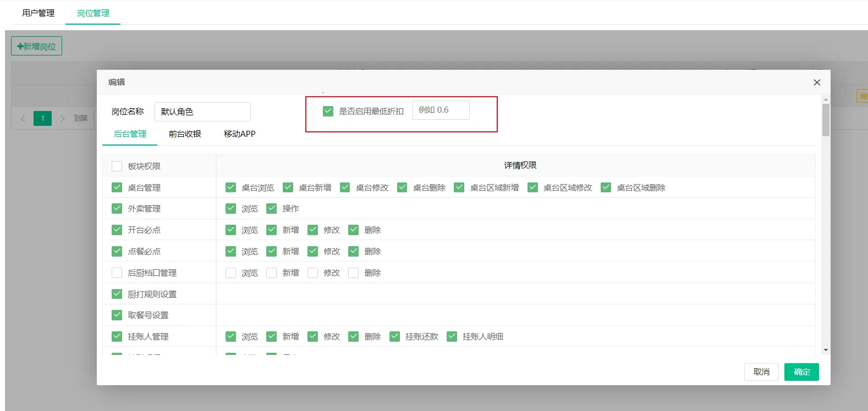Screen dimensions: 868x411
Task: Go to next page with pagination arrow
Action: point(62,118)
